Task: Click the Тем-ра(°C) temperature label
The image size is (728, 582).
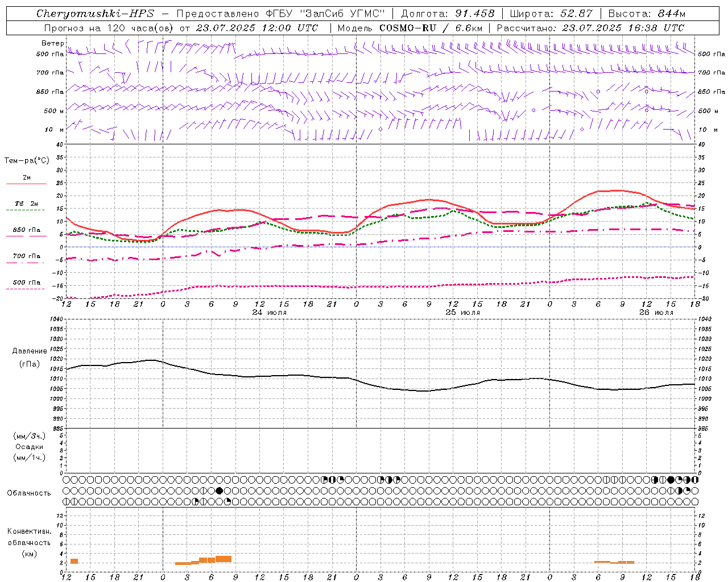Action: coord(27,161)
